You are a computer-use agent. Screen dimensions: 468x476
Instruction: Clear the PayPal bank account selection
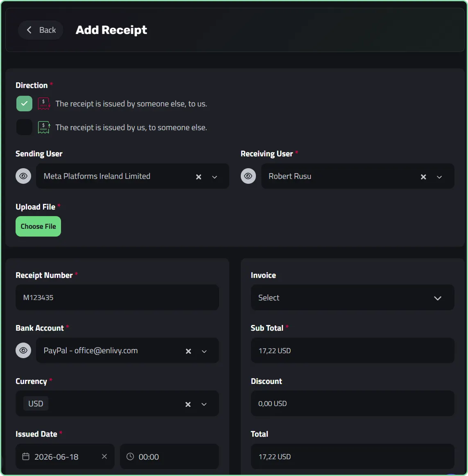pyautogui.click(x=188, y=351)
